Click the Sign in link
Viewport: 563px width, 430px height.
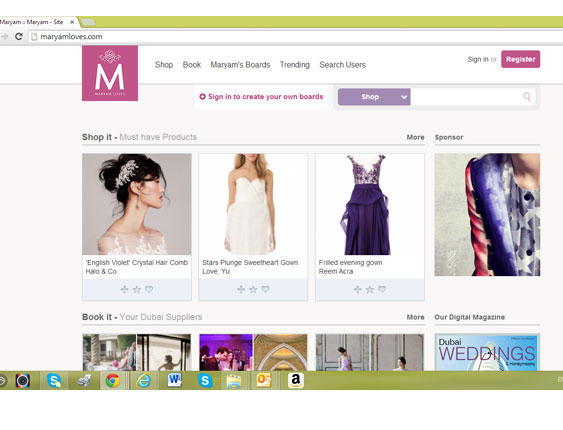[x=478, y=60]
